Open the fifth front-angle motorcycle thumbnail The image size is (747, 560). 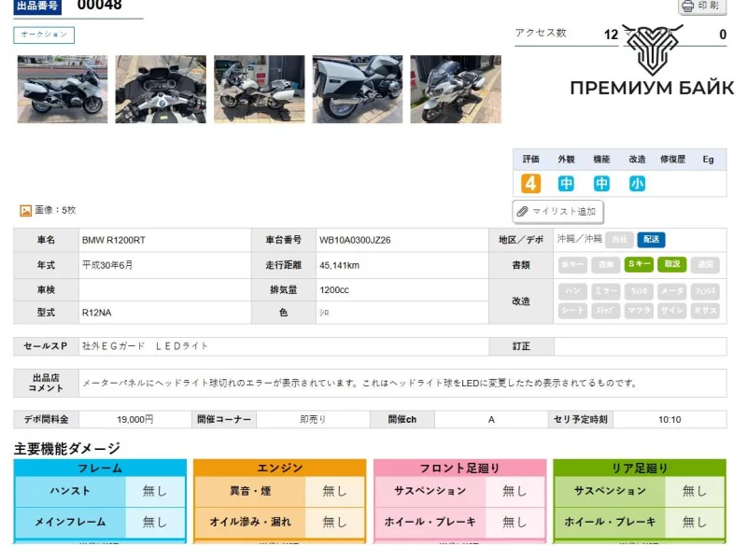tap(456, 90)
